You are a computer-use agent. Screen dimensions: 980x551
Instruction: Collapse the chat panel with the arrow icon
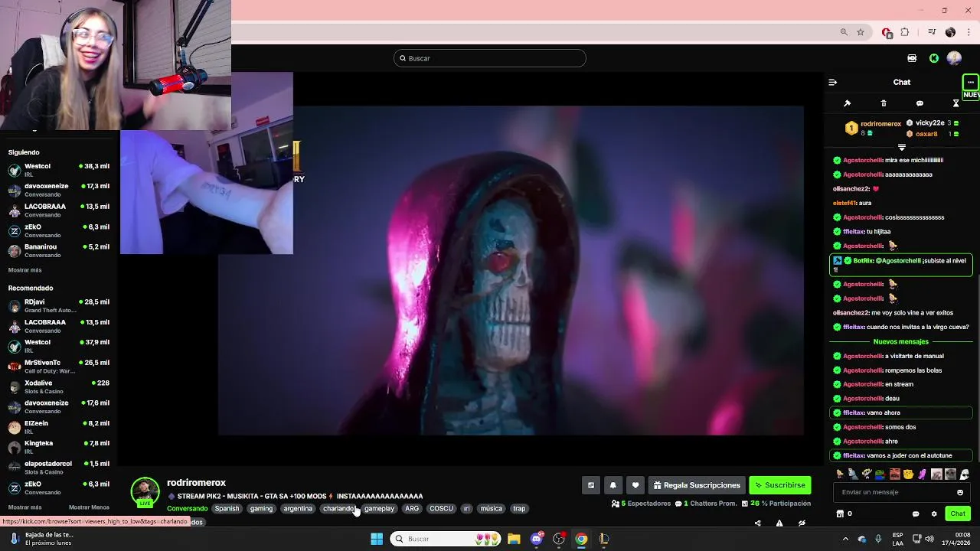click(x=833, y=82)
